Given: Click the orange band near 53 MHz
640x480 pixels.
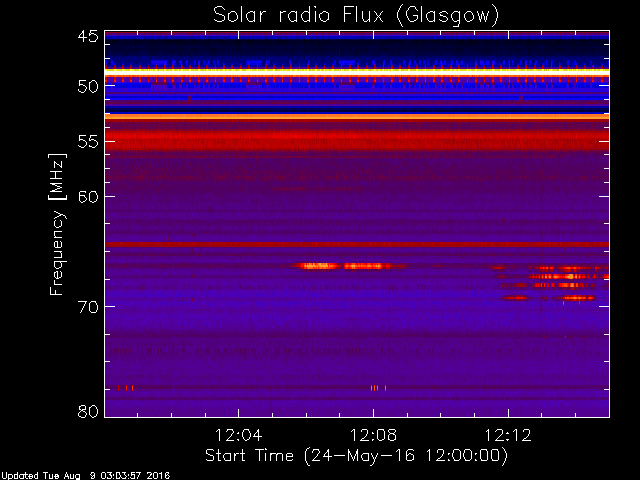Looking at the screenshot, I should pyautogui.click(x=357, y=117).
